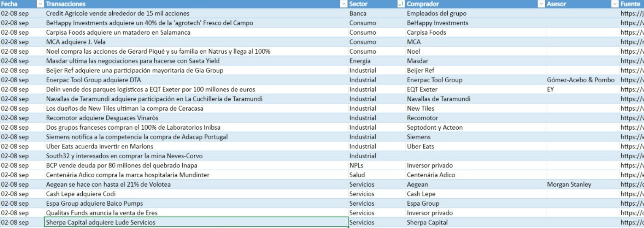Viewport: 644px width, 228px height.
Task: Select cell 'Qualitas Funds anuncia la venta de Eres'
Action: tap(196, 213)
